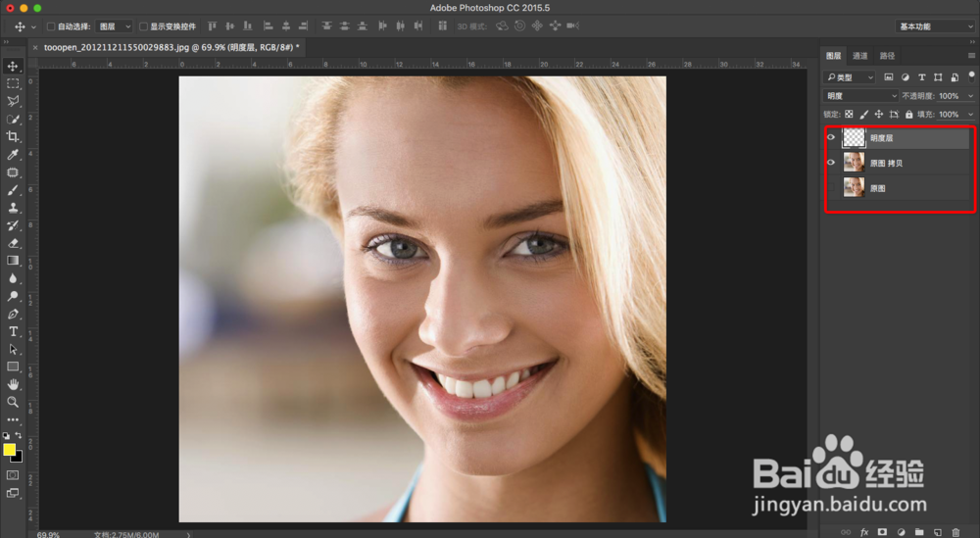Click Align Top Edges icon in options bar
This screenshot has width=980, height=538.
[212, 26]
